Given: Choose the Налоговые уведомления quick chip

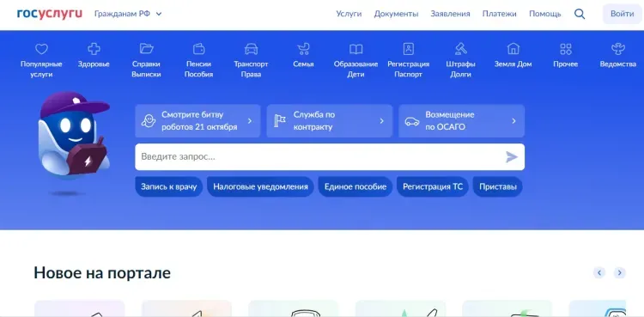Looking at the screenshot, I should click(260, 186).
